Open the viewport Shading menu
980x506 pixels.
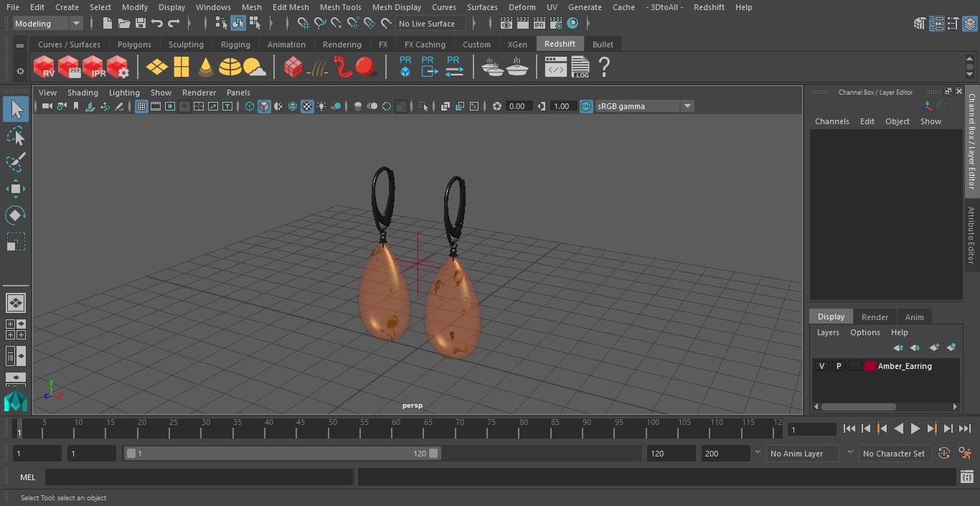(x=83, y=93)
